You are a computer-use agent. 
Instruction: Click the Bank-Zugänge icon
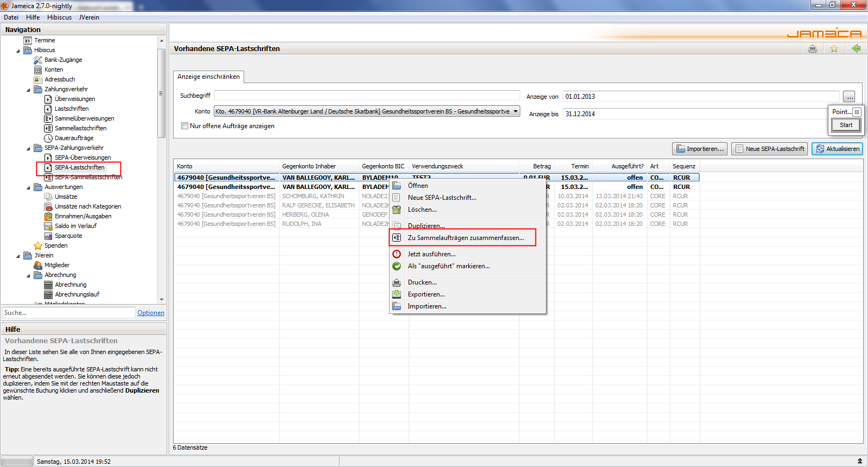(x=38, y=60)
